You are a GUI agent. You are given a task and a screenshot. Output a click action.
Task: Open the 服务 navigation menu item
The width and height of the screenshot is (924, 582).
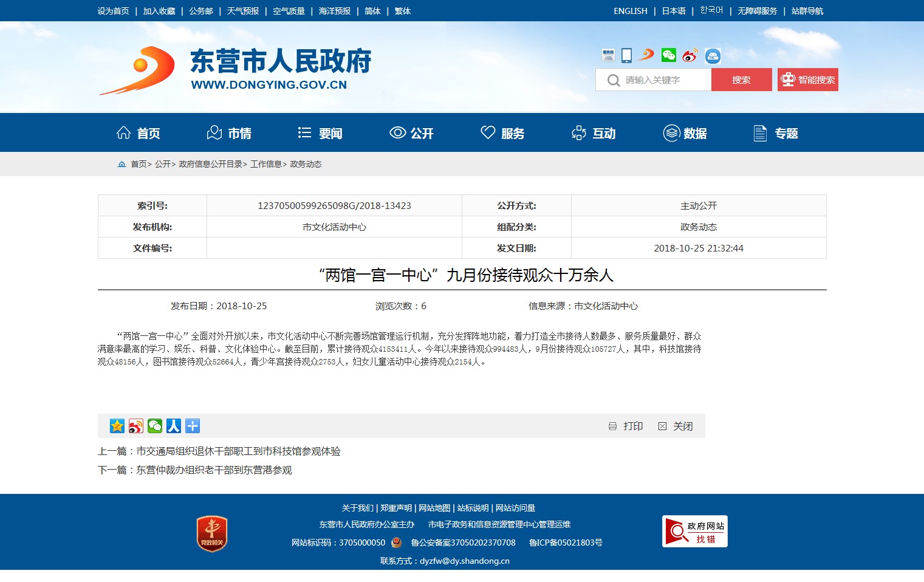502,133
